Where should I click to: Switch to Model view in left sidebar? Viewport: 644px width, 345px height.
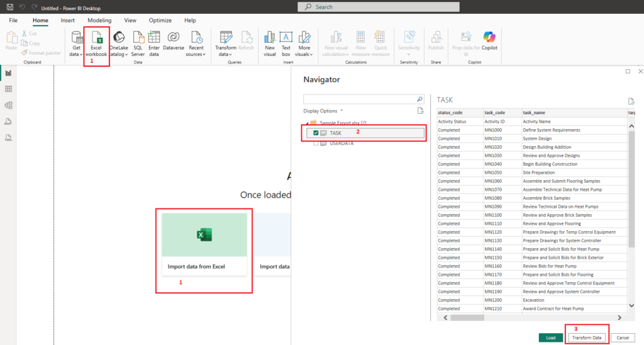(8, 105)
